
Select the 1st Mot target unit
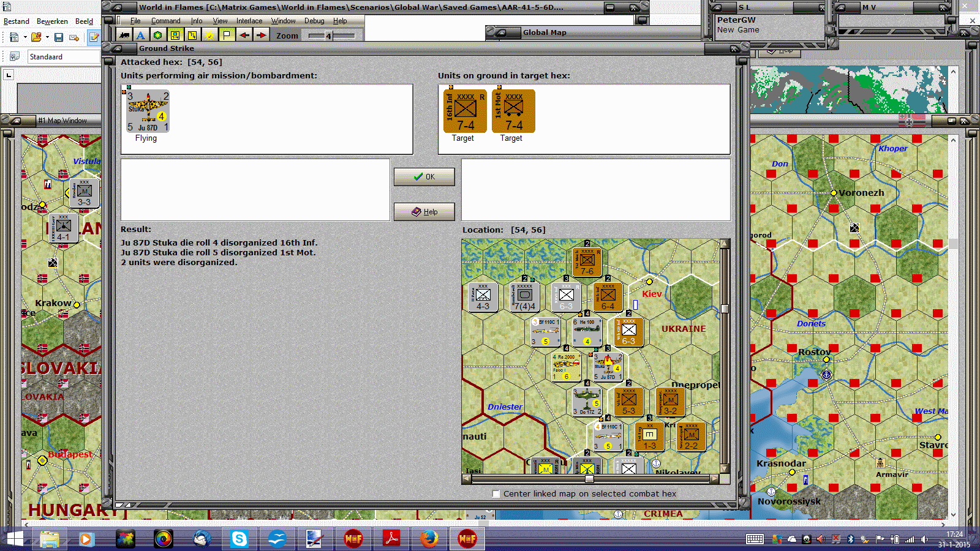pos(513,111)
